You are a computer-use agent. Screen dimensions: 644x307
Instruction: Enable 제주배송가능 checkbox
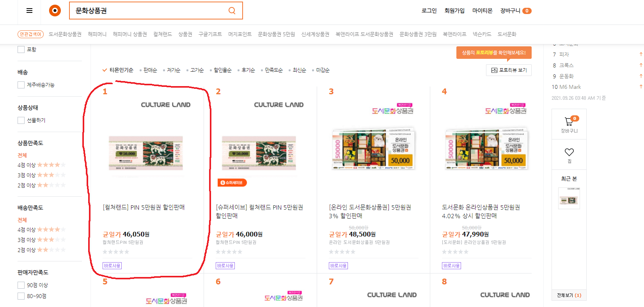(x=21, y=85)
